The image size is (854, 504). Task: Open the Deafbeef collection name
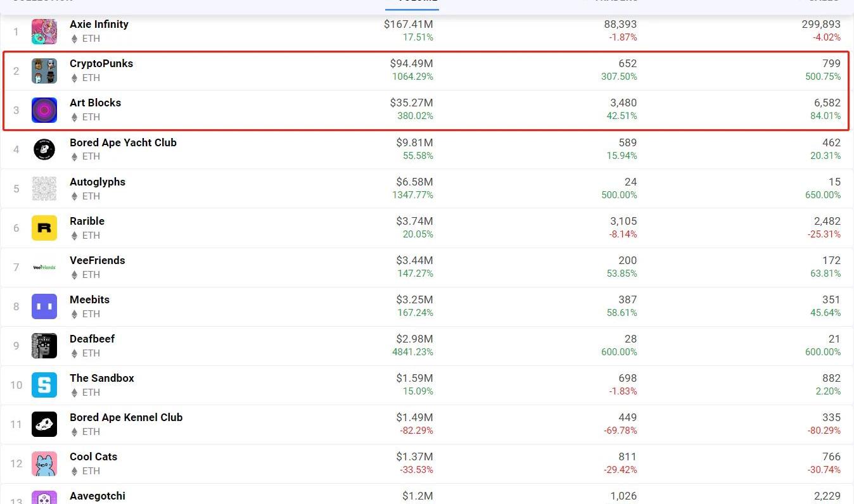pos(92,339)
